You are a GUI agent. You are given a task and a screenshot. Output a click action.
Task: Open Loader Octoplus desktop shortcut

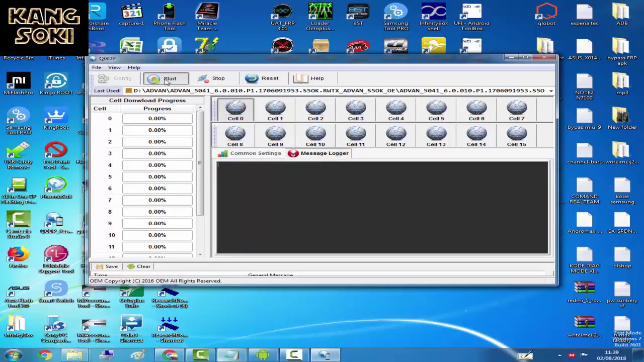[320, 17]
